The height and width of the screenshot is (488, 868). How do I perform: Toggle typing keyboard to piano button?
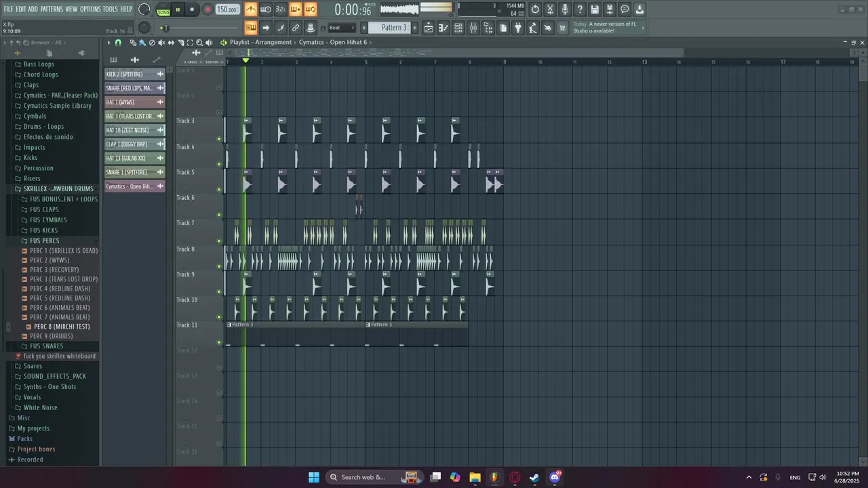coord(251,28)
